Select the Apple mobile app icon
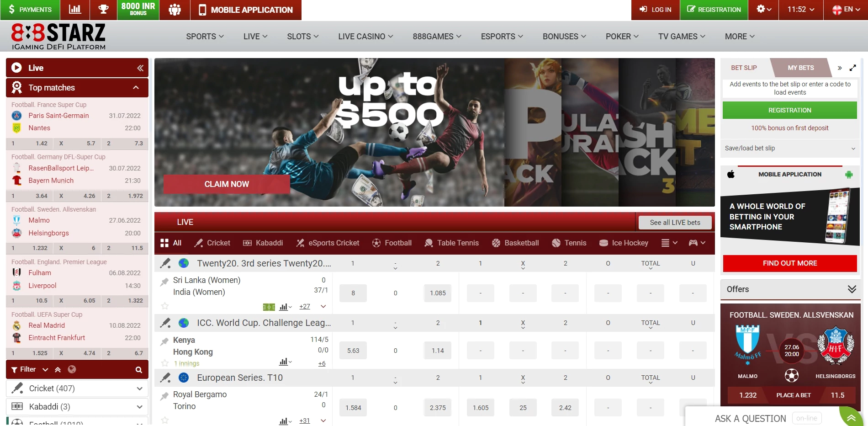 click(x=731, y=174)
